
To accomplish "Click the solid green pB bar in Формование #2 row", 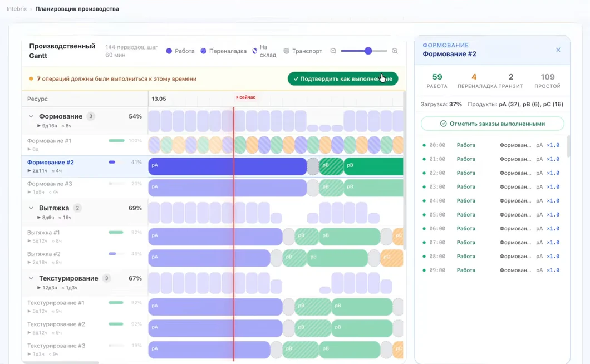I will (x=373, y=166).
